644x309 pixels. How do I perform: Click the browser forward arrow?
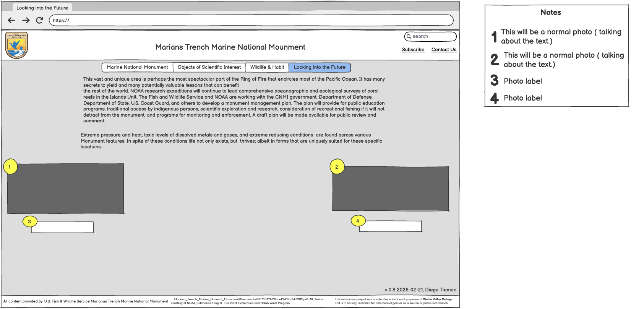tap(26, 20)
